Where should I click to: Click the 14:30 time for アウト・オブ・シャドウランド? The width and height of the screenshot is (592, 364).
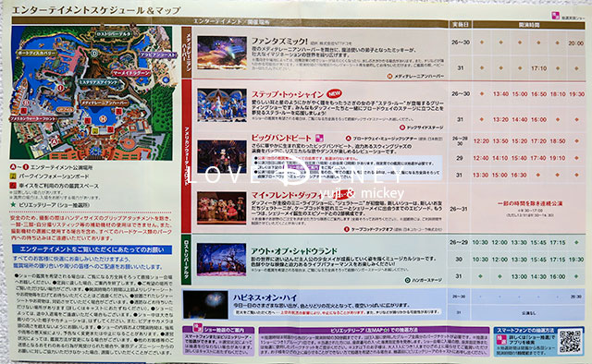coord(538,276)
